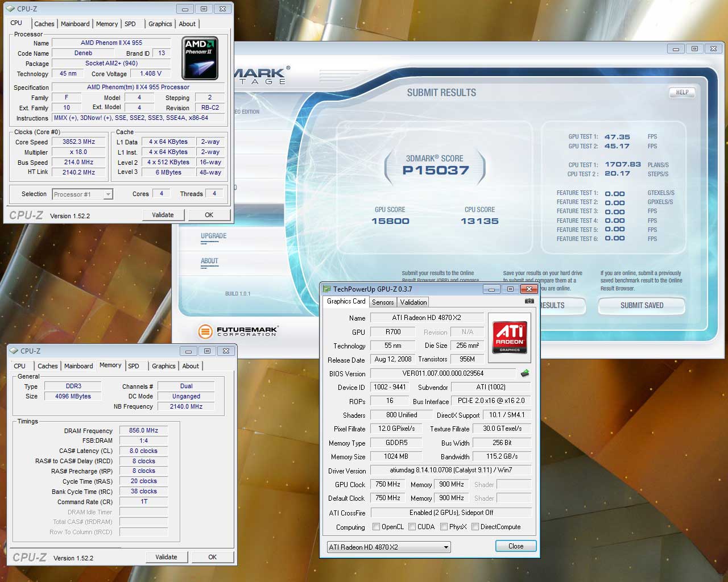728x582 pixels.
Task: Click the DRAM Frequency value 856.0 MHz
Action: [143, 430]
